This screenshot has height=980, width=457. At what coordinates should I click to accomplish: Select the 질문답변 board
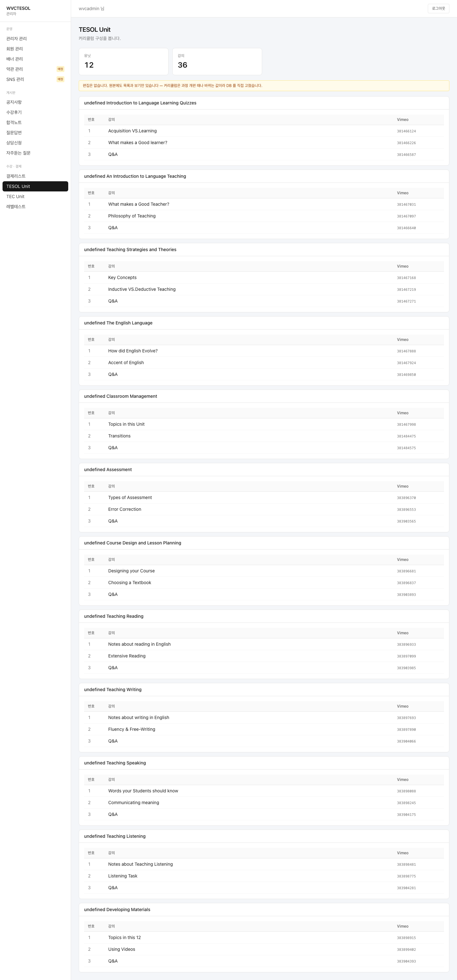[35, 133]
